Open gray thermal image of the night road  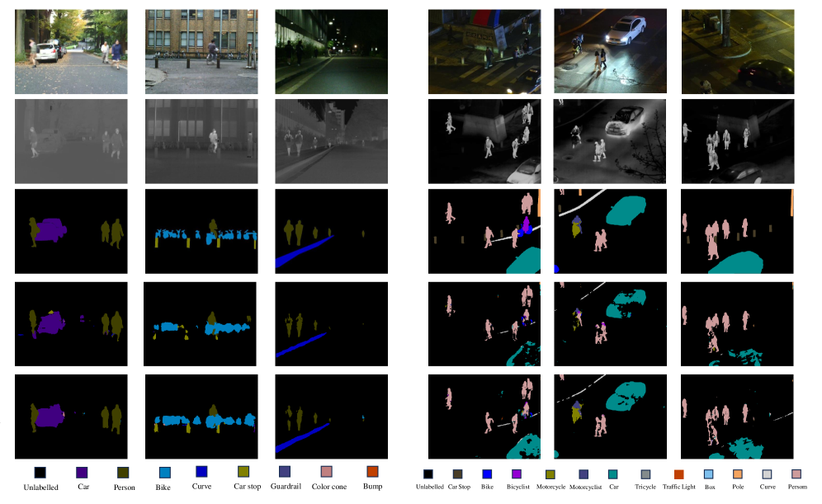pos(331,141)
